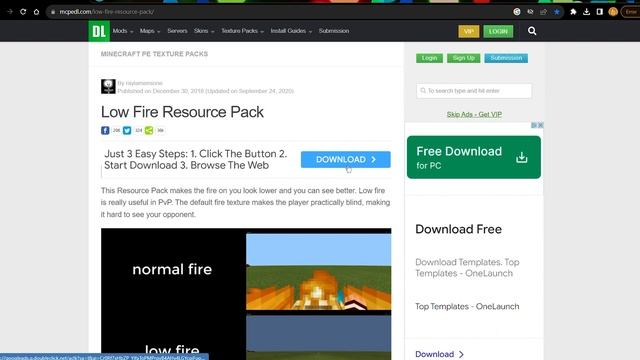Share the post on Facebook
The height and width of the screenshot is (360, 640).
tap(105, 130)
